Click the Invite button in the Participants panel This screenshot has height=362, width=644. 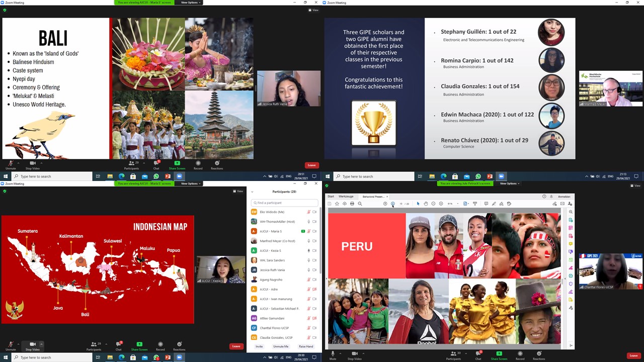[x=259, y=346]
